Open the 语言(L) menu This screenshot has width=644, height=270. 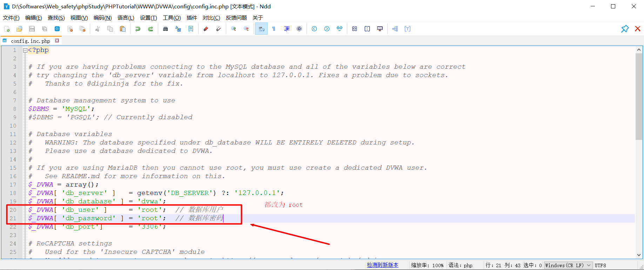126,18
